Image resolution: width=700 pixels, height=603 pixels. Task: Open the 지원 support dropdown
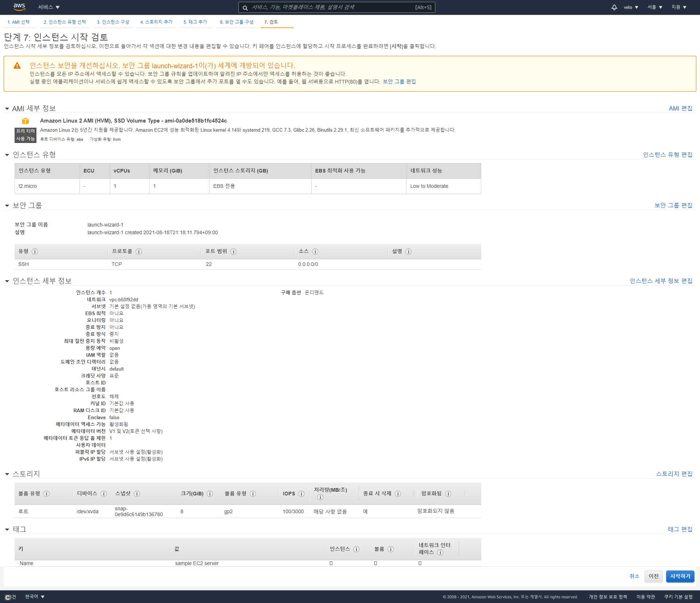click(x=679, y=7)
